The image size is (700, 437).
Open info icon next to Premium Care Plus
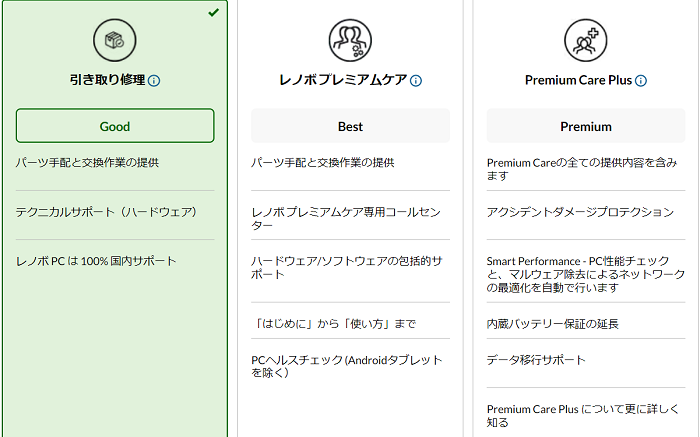641,81
